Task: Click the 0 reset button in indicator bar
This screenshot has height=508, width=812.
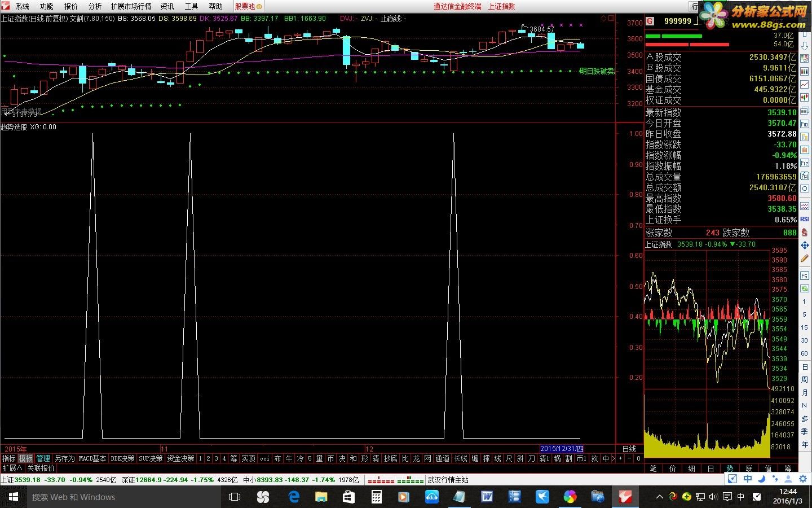Action: (x=638, y=458)
